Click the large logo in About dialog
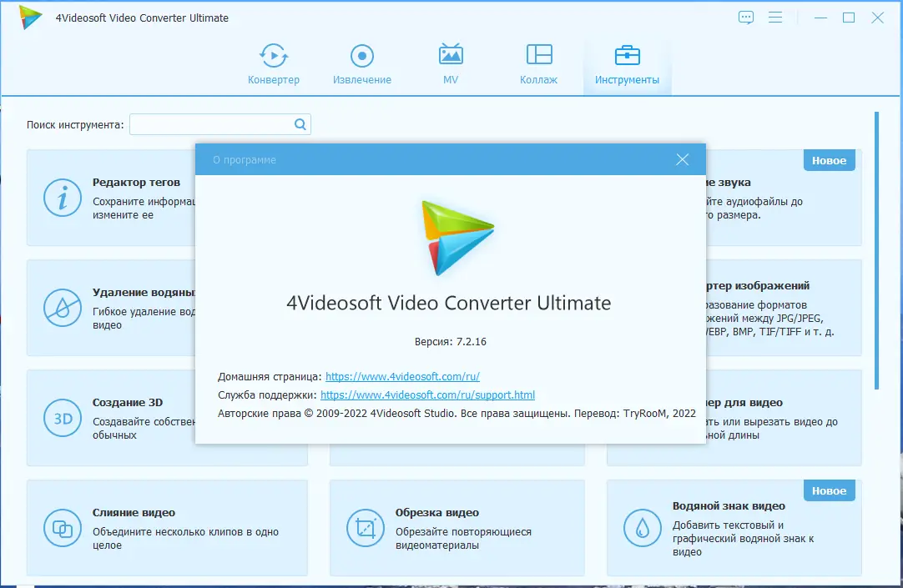 (x=458, y=238)
